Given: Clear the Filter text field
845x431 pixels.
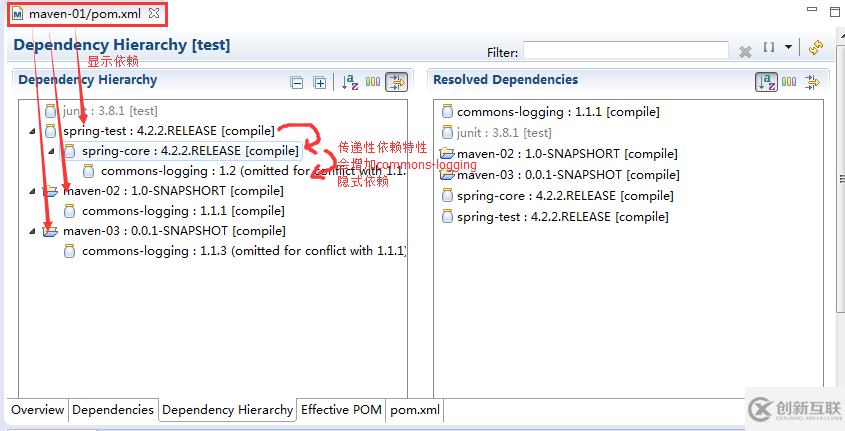Looking at the screenshot, I should [745, 52].
